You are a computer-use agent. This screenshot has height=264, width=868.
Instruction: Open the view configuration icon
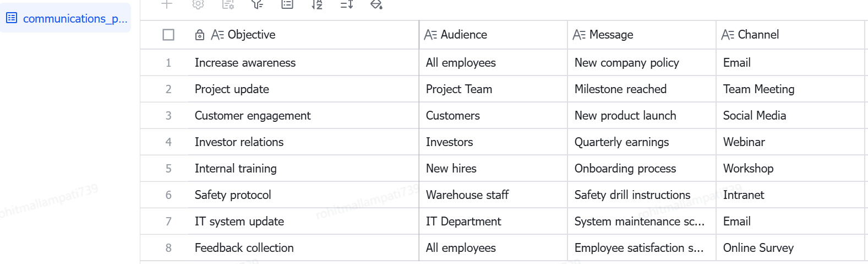pos(228,4)
